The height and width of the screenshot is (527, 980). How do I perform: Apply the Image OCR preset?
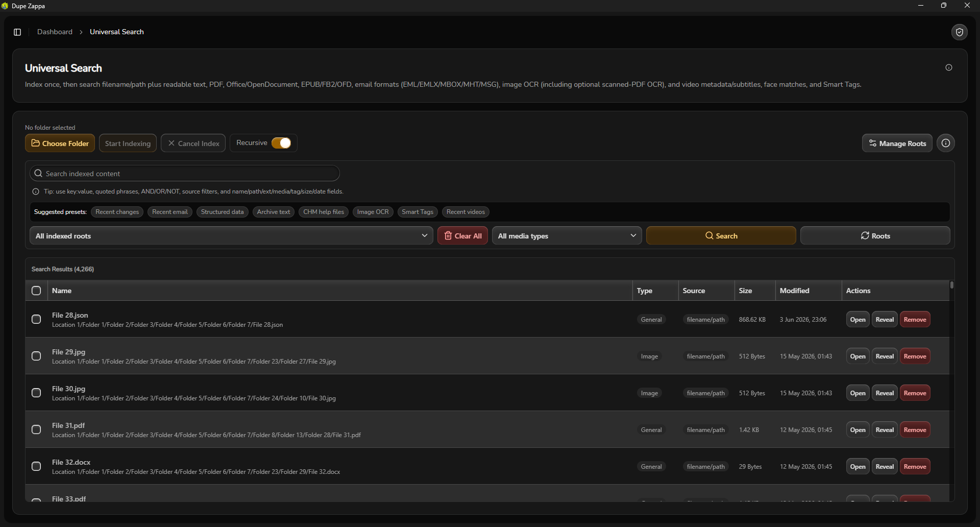click(x=373, y=212)
